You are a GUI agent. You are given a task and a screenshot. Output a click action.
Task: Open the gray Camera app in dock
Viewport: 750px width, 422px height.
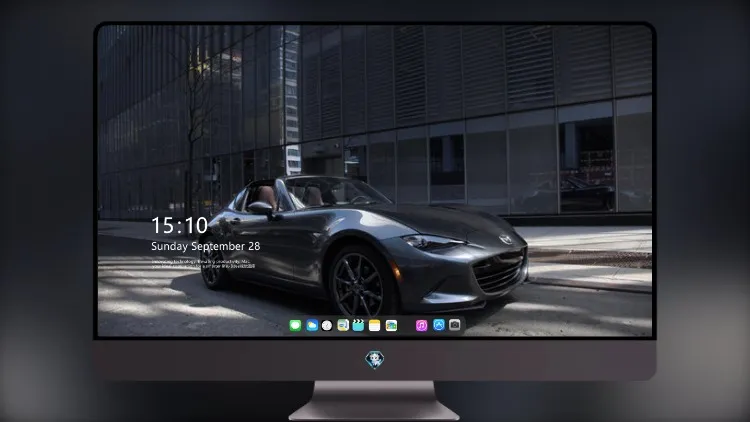point(455,325)
